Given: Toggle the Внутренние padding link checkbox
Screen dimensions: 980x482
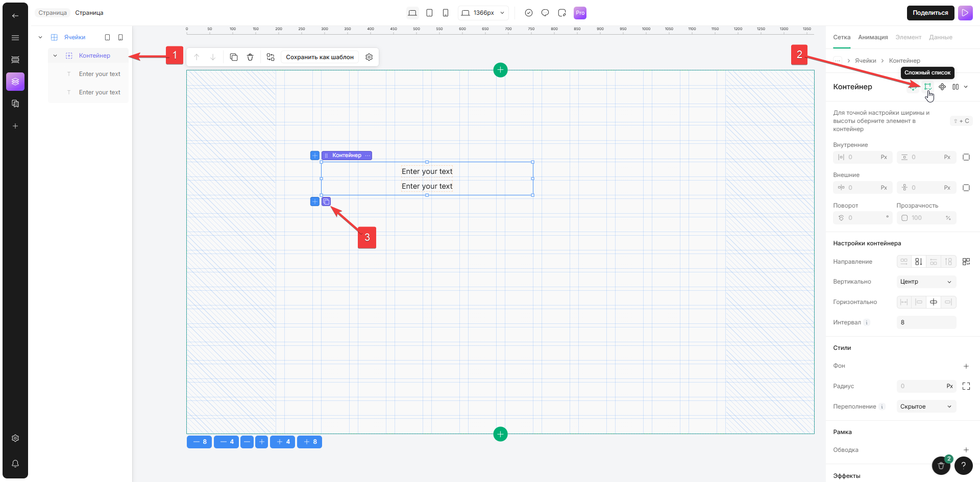Looking at the screenshot, I should click(x=966, y=157).
